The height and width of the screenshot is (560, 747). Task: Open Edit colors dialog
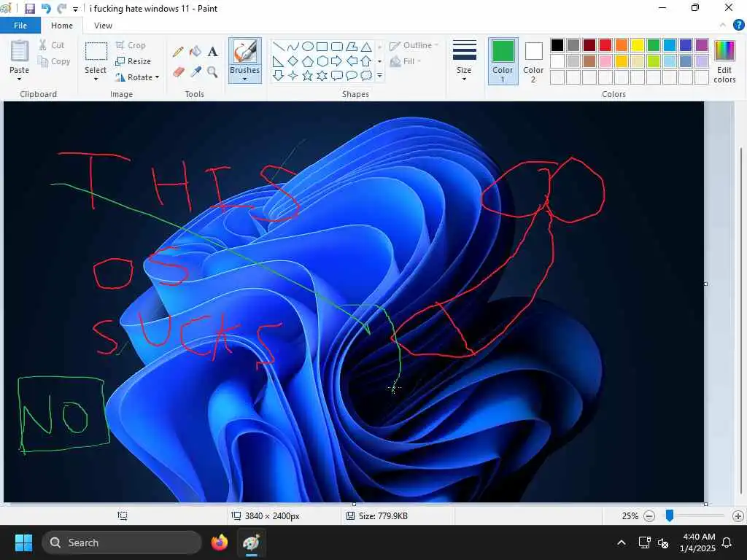coord(724,61)
